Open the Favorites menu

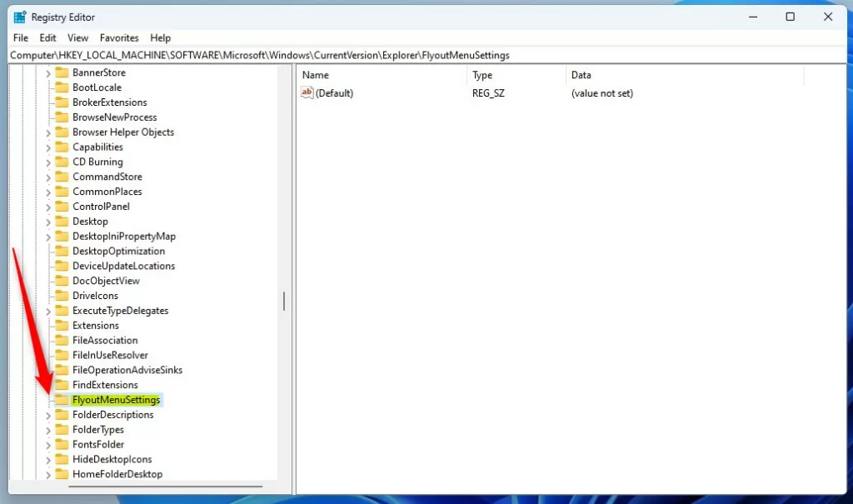[119, 38]
